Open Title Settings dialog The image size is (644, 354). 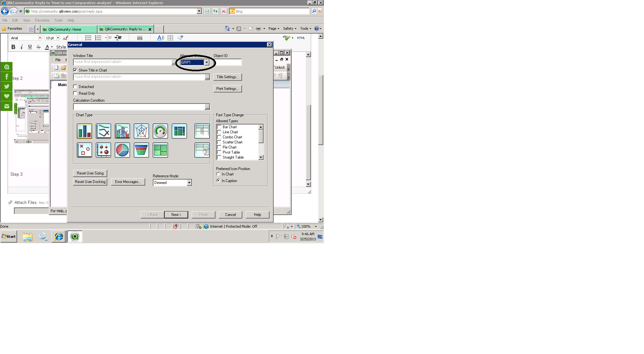point(227,77)
